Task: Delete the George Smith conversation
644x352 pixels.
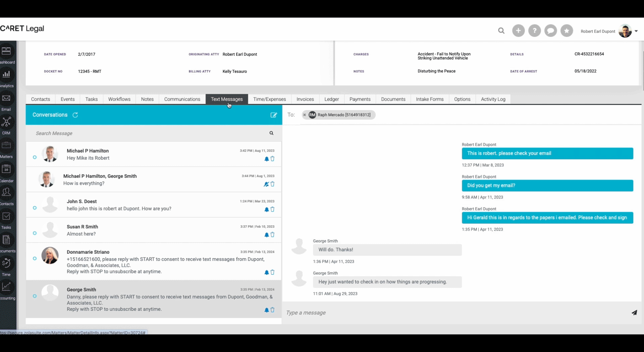Action: 273,310
